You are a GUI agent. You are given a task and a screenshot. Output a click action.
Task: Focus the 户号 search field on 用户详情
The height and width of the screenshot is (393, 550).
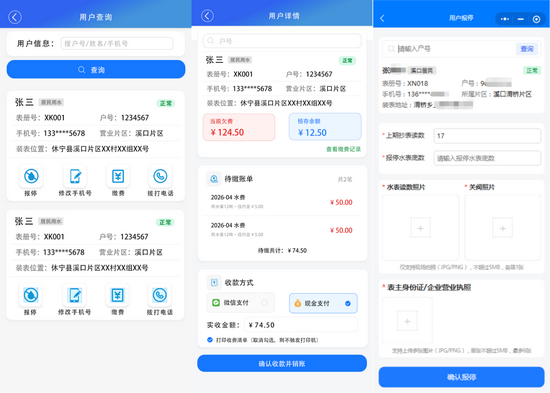(x=282, y=41)
